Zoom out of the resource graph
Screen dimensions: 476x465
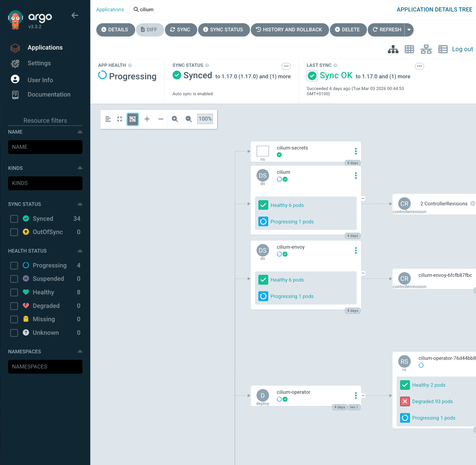188,119
